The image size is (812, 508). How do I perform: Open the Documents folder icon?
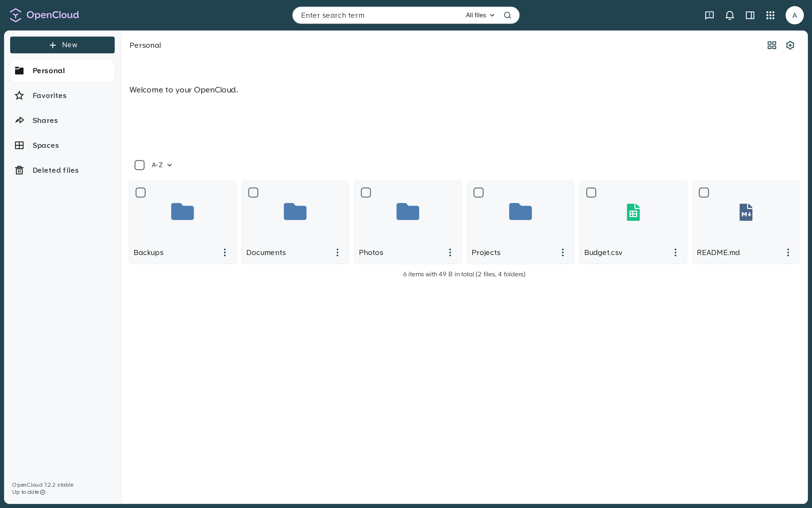295,211
